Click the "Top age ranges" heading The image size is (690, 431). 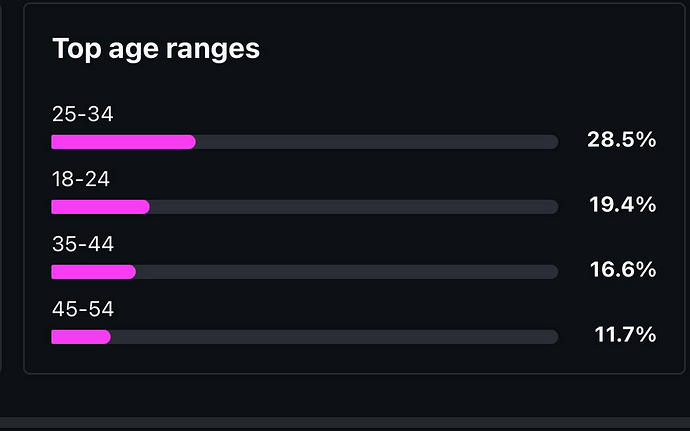tap(156, 49)
